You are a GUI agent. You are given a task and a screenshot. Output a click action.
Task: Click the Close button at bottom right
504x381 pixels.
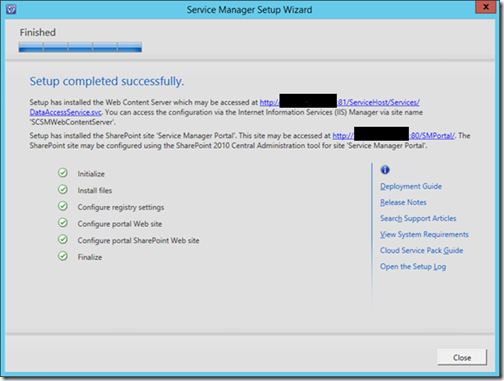tap(462, 358)
